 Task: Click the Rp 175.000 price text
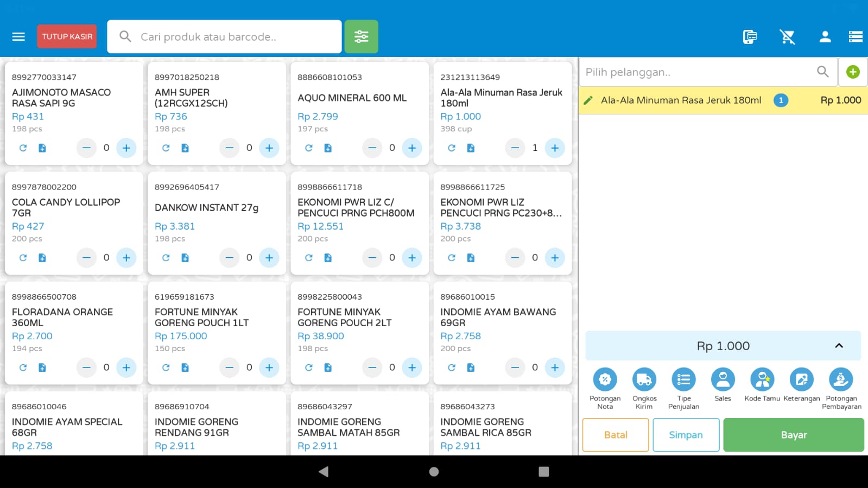pyautogui.click(x=181, y=336)
